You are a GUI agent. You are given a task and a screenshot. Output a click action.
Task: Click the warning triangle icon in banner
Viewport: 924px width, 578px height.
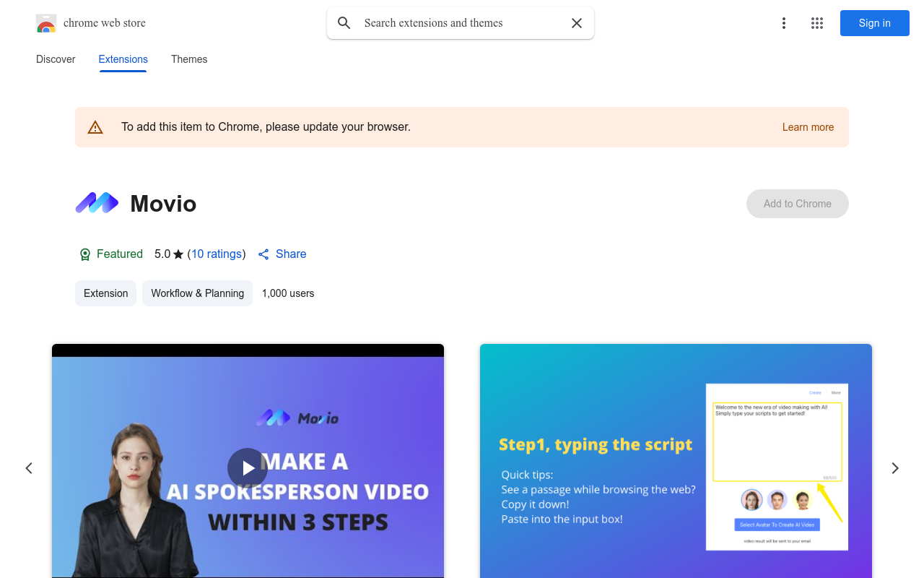coord(95,127)
